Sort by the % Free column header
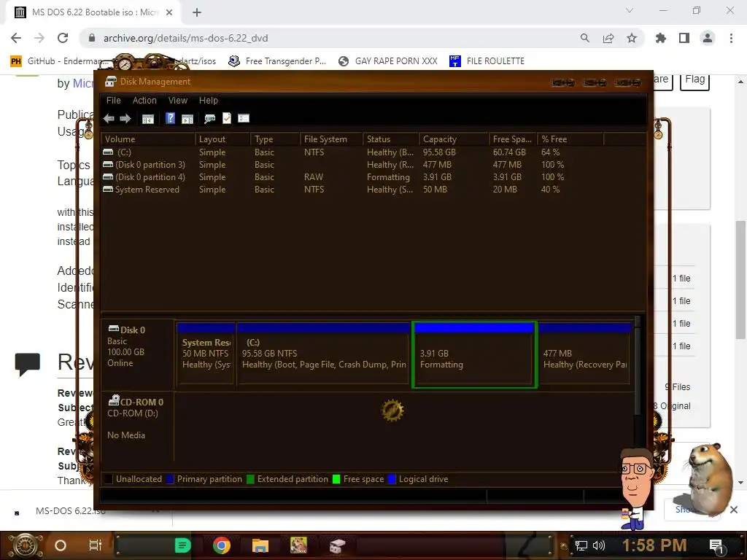Screen dimensions: 747x560 point(570,139)
